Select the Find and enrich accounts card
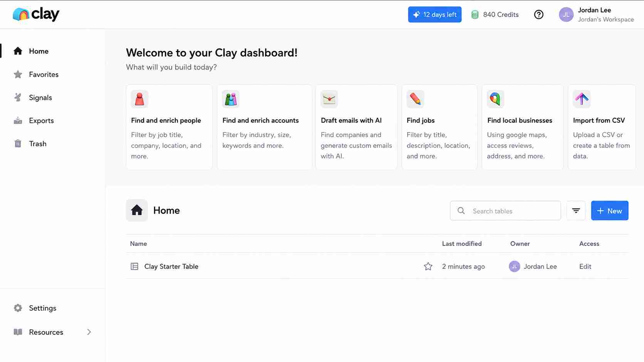Screen dimensions: 644x362 (264, 127)
